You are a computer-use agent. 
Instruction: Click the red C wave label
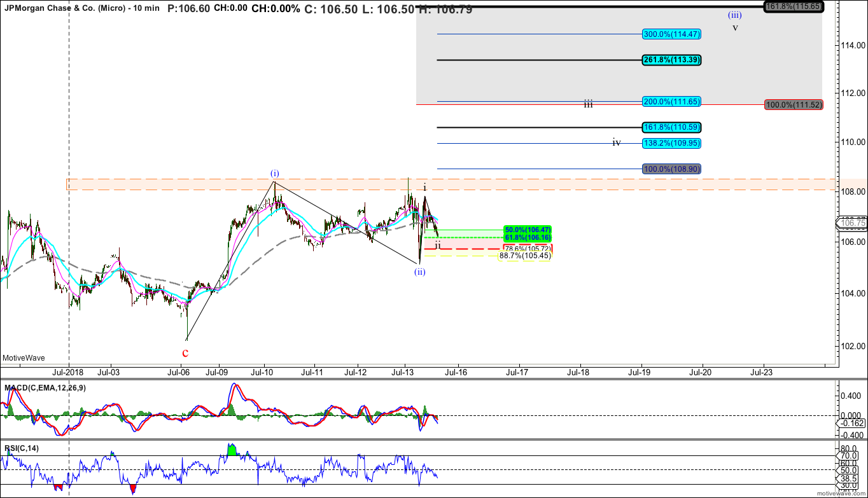[x=185, y=352]
